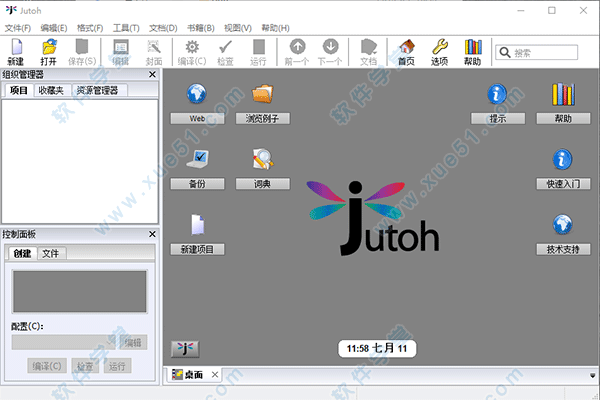This screenshot has height=400, width=600.
Task: Click the 新建项目 button
Action: click(x=197, y=250)
